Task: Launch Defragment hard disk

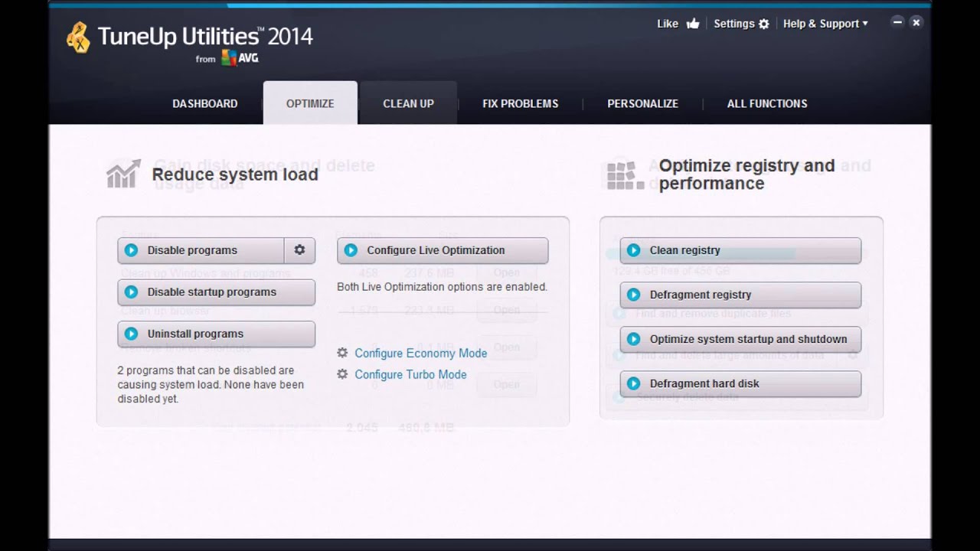Action: coord(740,383)
